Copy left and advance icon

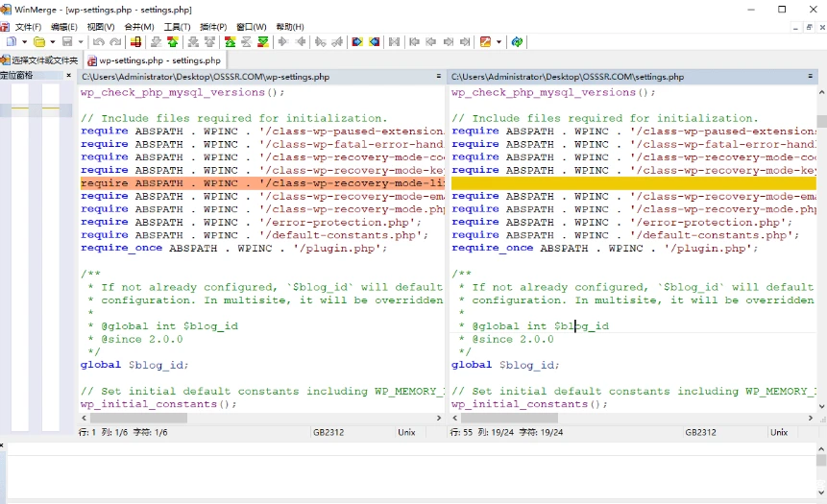(x=337, y=41)
